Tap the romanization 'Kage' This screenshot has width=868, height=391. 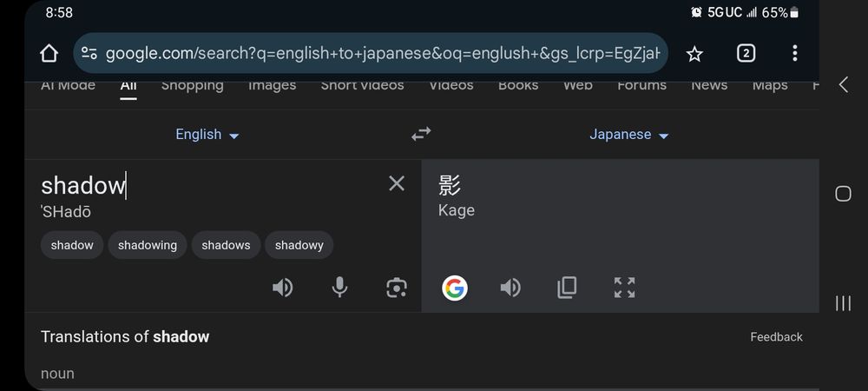pos(457,210)
